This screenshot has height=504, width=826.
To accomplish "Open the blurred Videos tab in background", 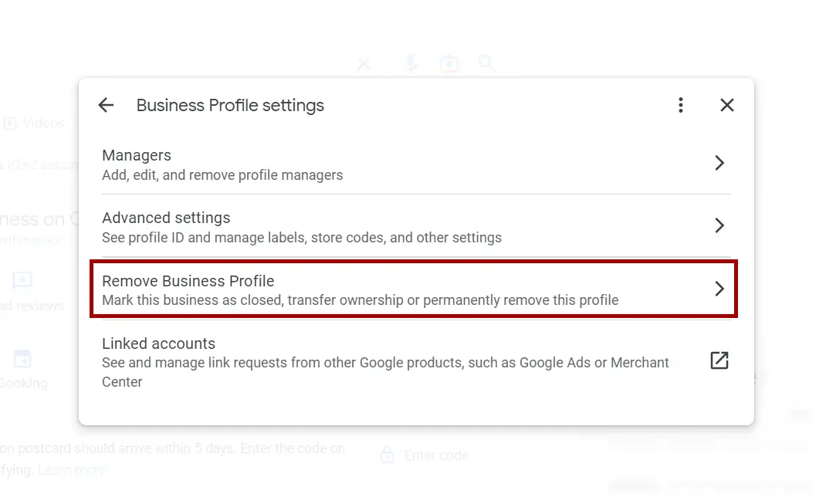I will tap(34, 123).
